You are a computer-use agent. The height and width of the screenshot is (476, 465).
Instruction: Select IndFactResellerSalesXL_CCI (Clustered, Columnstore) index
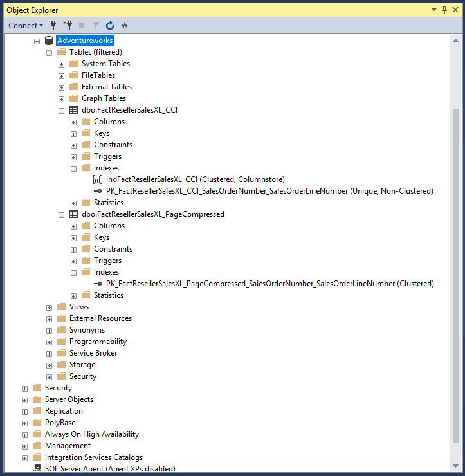(195, 179)
